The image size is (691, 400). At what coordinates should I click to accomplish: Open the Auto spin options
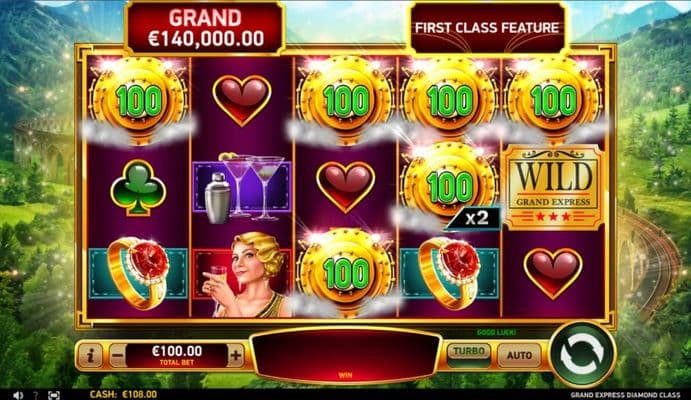point(519,355)
